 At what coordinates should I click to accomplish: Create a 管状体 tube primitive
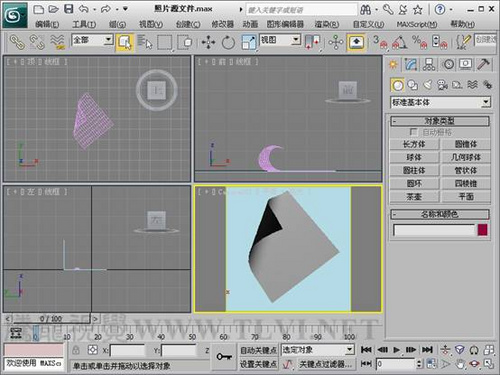pyautogui.click(x=466, y=170)
